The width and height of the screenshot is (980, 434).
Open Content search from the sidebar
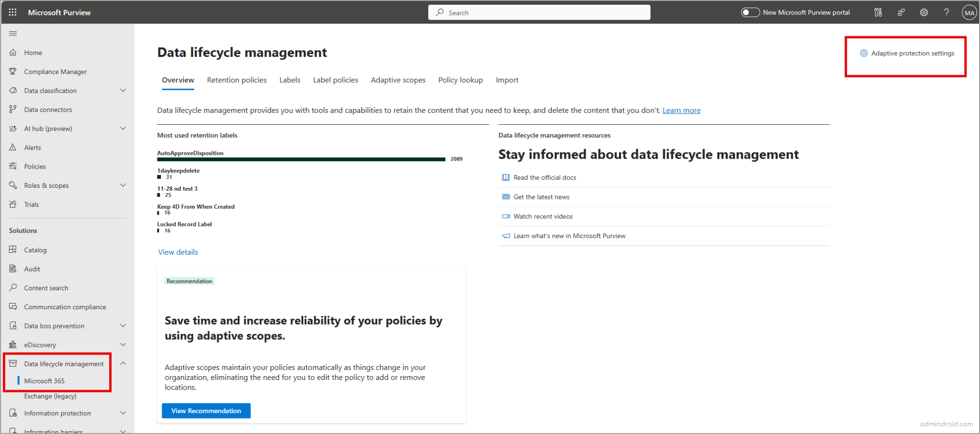point(45,287)
